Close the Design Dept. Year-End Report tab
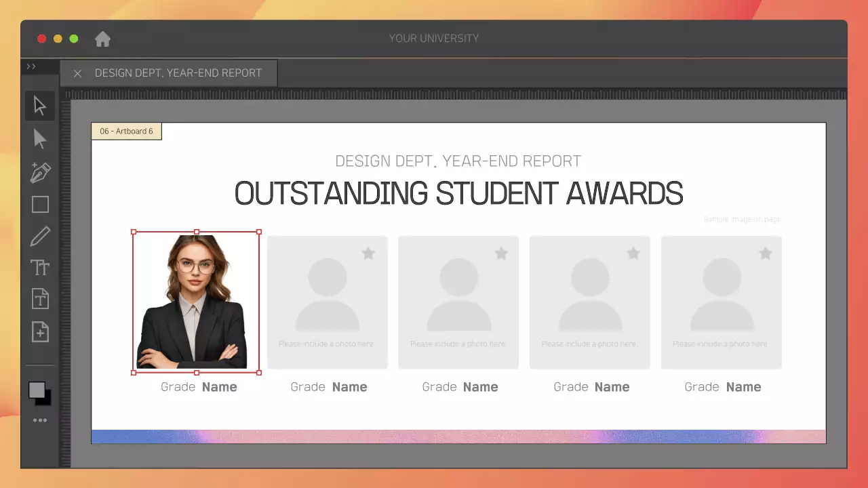The image size is (868, 488). coord(77,73)
